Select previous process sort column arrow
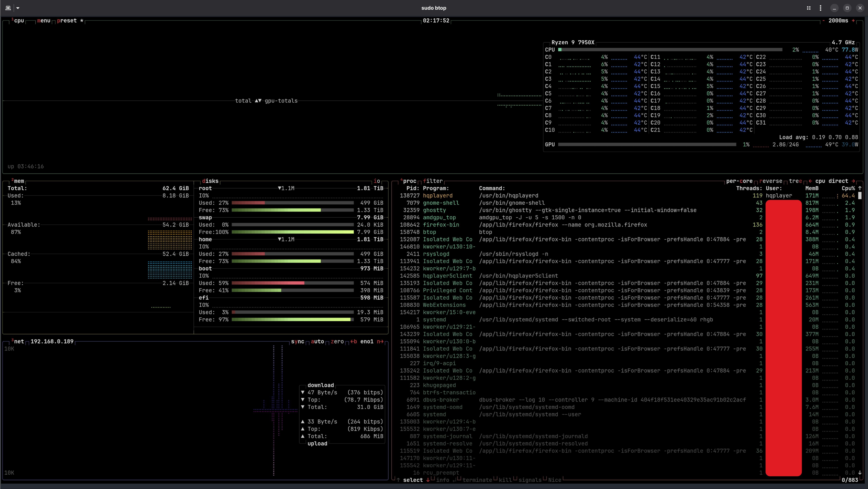Viewport: 868px width, 489px height. pos(810,181)
